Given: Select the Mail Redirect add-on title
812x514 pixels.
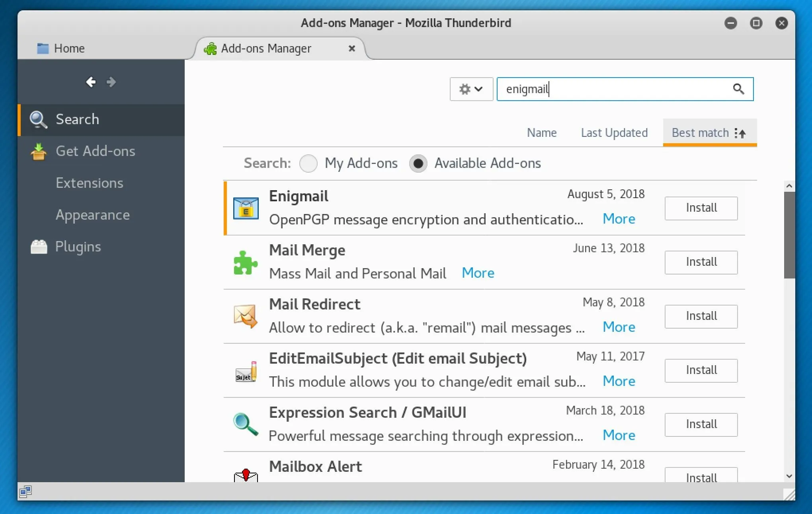Looking at the screenshot, I should pyautogui.click(x=314, y=304).
